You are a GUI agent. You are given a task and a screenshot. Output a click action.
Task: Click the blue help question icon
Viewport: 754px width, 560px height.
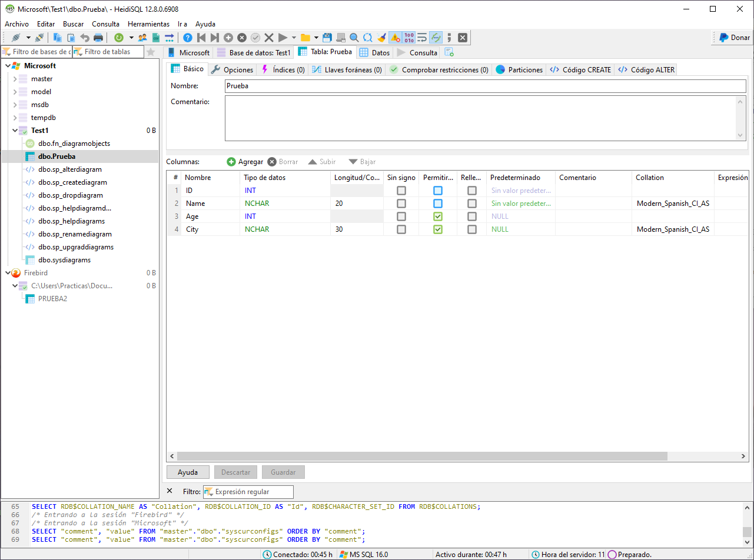point(188,38)
